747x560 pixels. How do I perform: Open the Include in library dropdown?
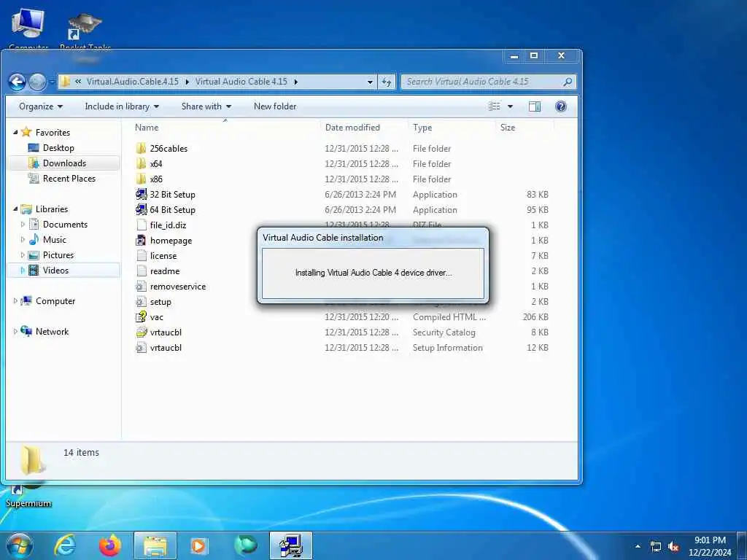tap(122, 106)
